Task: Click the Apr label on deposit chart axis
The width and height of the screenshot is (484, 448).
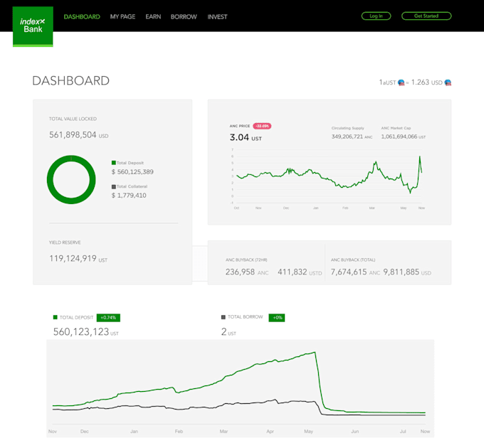Action: coord(270,432)
